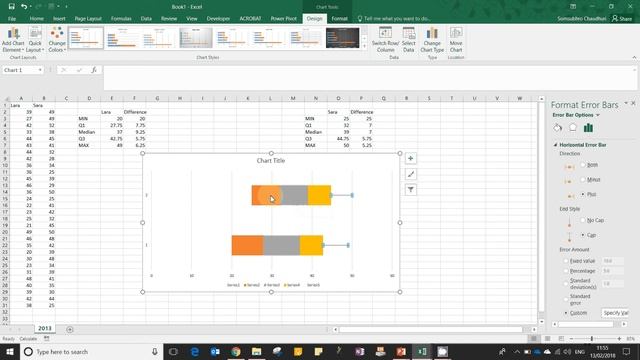Viewport: 640px width, 360px height.
Task: Select Plus direction radio button
Action: click(x=583, y=194)
